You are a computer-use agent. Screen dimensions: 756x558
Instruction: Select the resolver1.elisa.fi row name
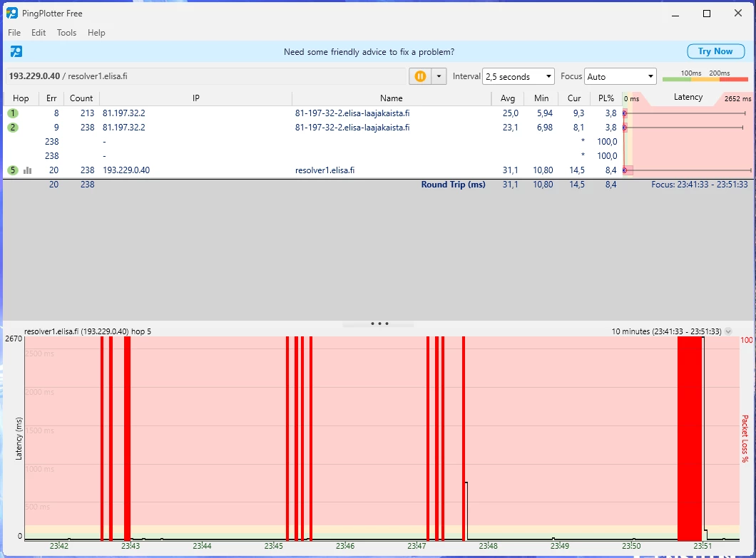325,170
